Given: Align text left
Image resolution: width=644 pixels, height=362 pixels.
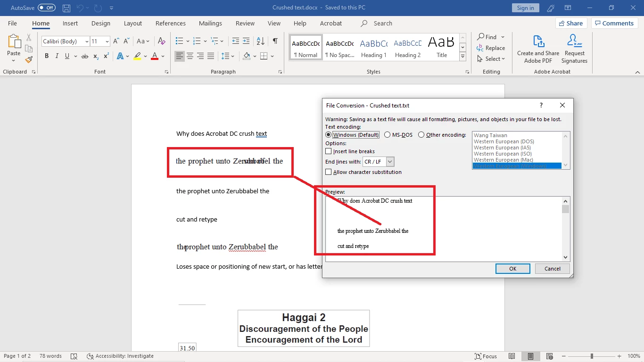Looking at the screenshot, I should pyautogui.click(x=179, y=56).
